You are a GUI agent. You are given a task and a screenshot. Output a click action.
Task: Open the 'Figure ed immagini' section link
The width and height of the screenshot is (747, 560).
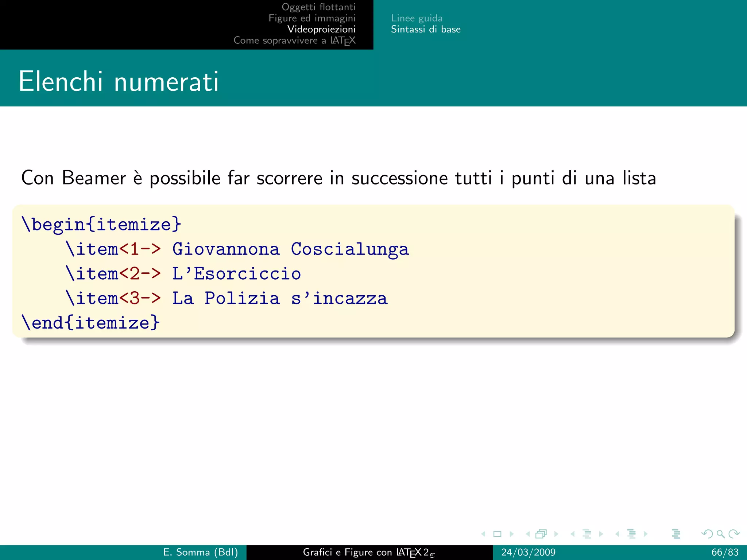pos(312,18)
